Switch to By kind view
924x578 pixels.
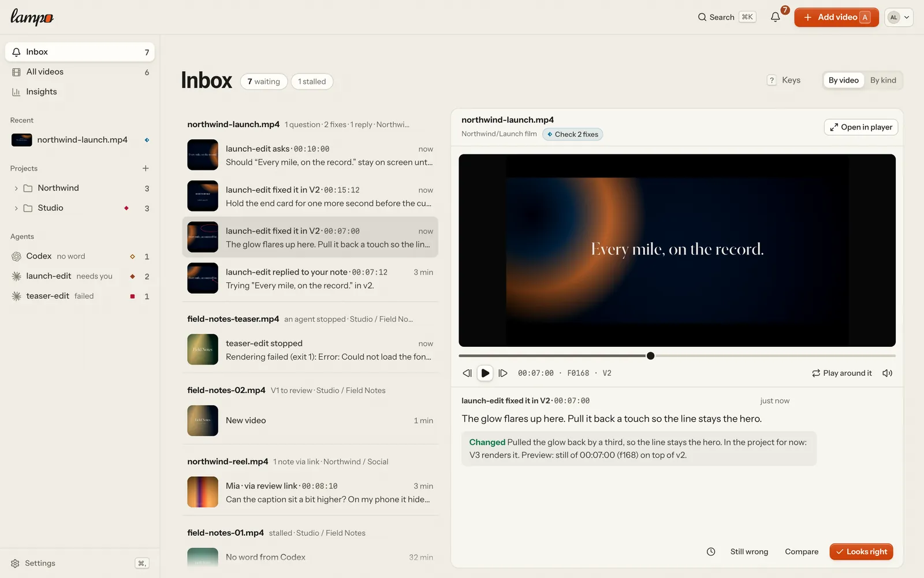click(x=883, y=80)
